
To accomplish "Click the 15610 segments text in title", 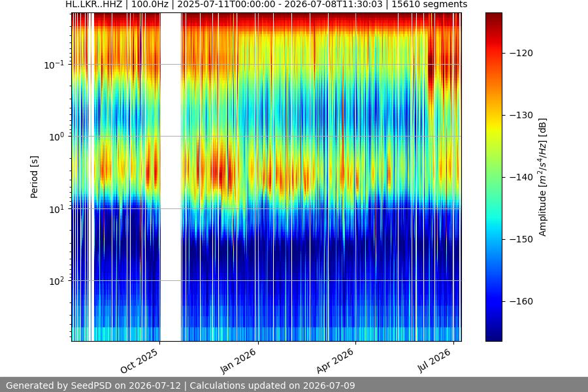I will [x=429, y=5].
